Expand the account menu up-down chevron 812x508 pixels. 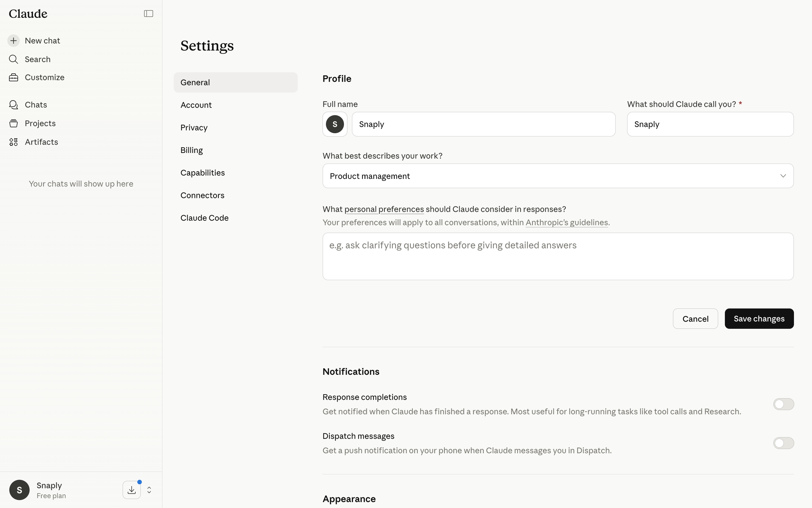(x=149, y=490)
